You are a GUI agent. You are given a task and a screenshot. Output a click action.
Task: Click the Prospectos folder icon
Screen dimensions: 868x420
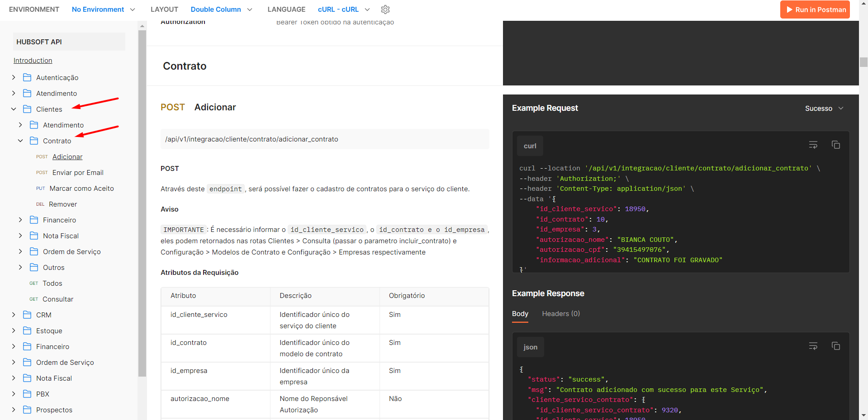(27, 410)
